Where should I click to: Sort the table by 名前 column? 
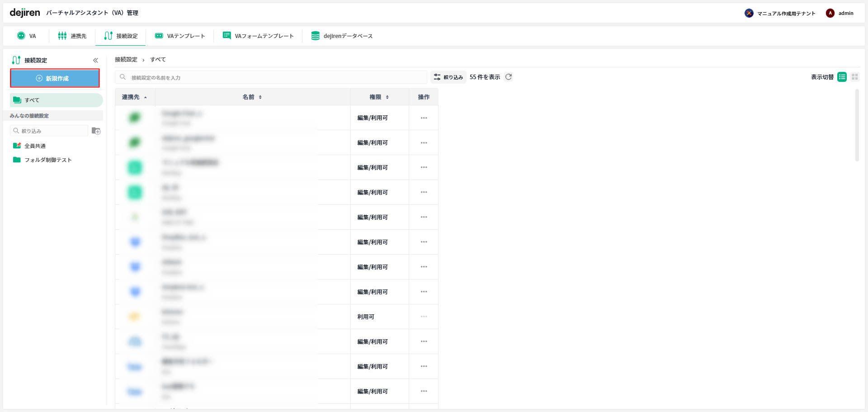point(252,97)
